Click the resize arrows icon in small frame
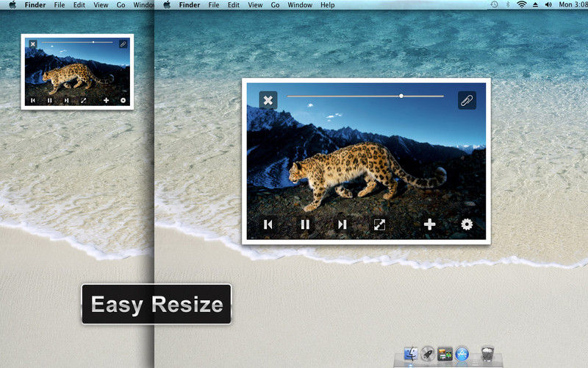Viewport: 588px width, 368px height. (83, 100)
